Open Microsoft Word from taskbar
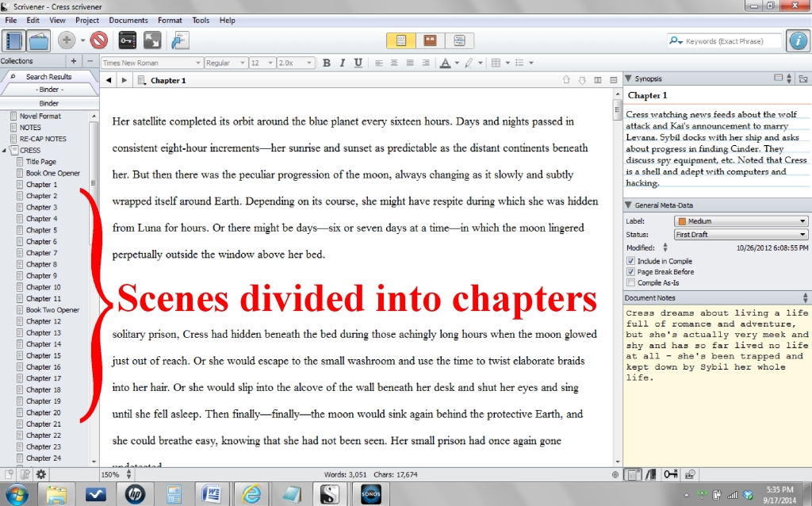The width and height of the screenshot is (812, 506). point(211,494)
